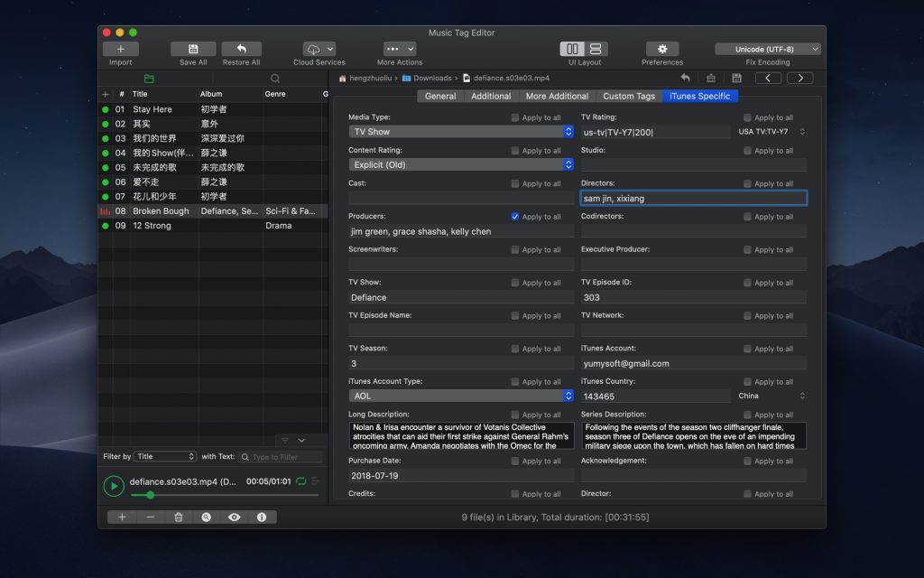The image size is (924, 578).
Task: Enable Apply to all for TV Rating
Action: click(x=747, y=118)
